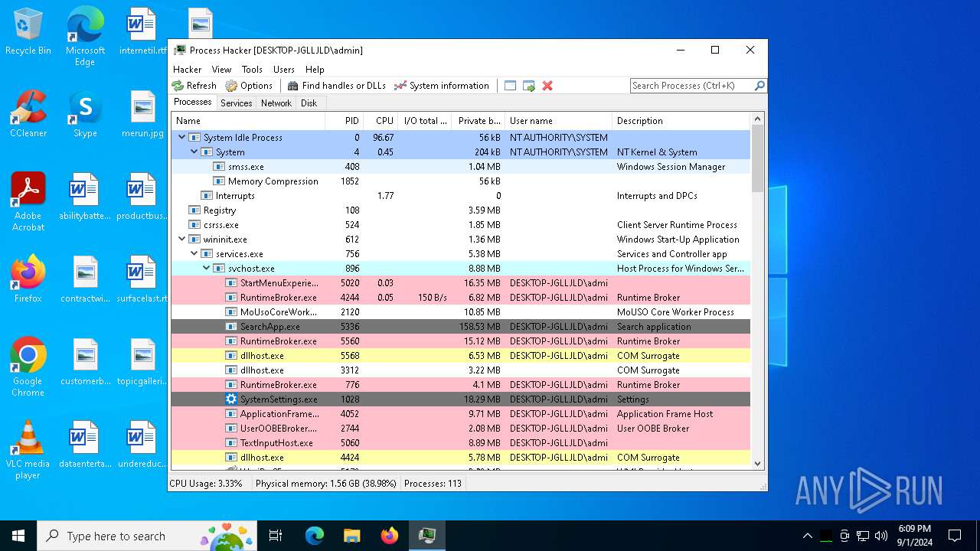This screenshot has width=980, height=551.
Task: Open the VLC media player shortcut
Action: (x=28, y=449)
